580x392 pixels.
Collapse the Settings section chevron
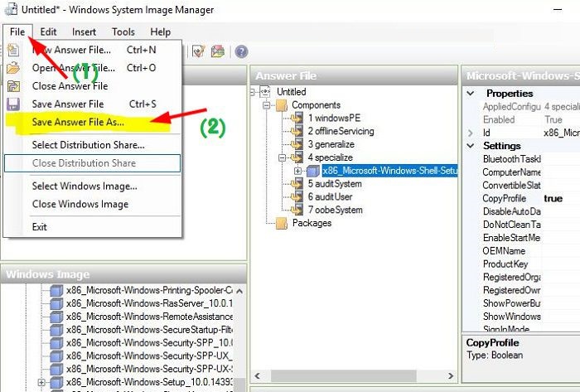click(471, 146)
